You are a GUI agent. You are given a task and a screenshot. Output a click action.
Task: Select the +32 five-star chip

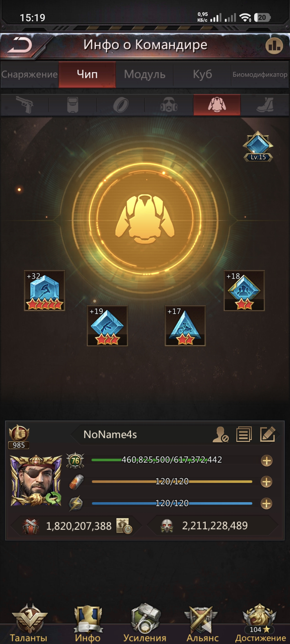[x=44, y=290]
